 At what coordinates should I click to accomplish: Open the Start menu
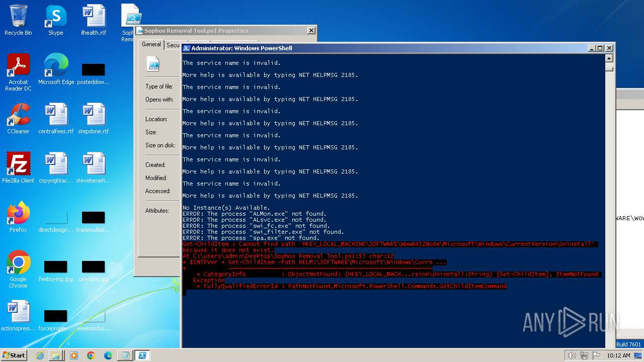pos(14,355)
